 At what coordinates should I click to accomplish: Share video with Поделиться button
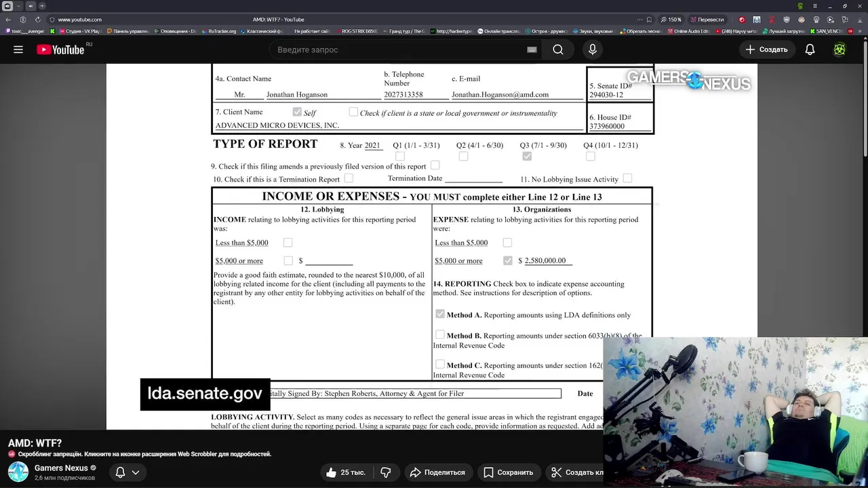pos(437,472)
